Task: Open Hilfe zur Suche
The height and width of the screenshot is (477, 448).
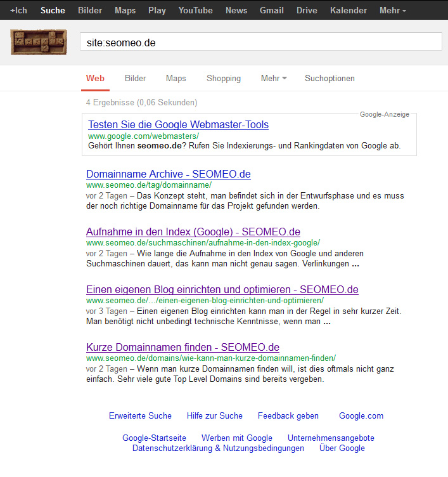Action: point(215,416)
